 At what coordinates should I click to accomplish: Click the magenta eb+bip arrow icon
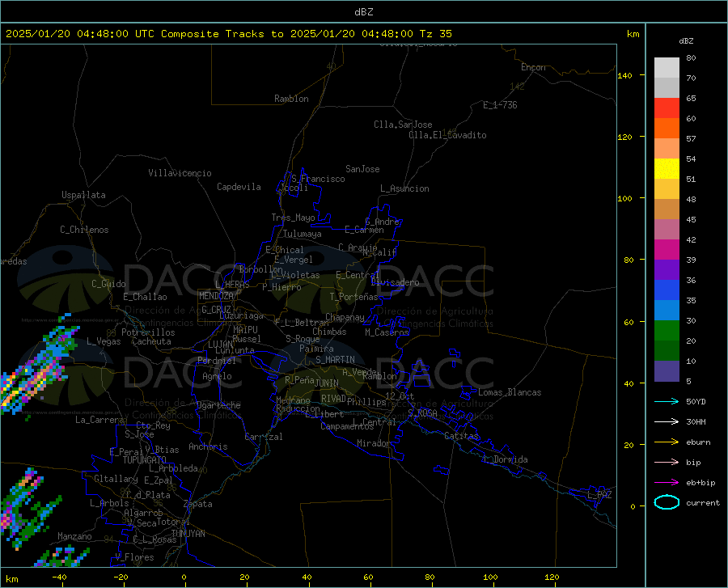pyautogui.click(x=667, y=483)
